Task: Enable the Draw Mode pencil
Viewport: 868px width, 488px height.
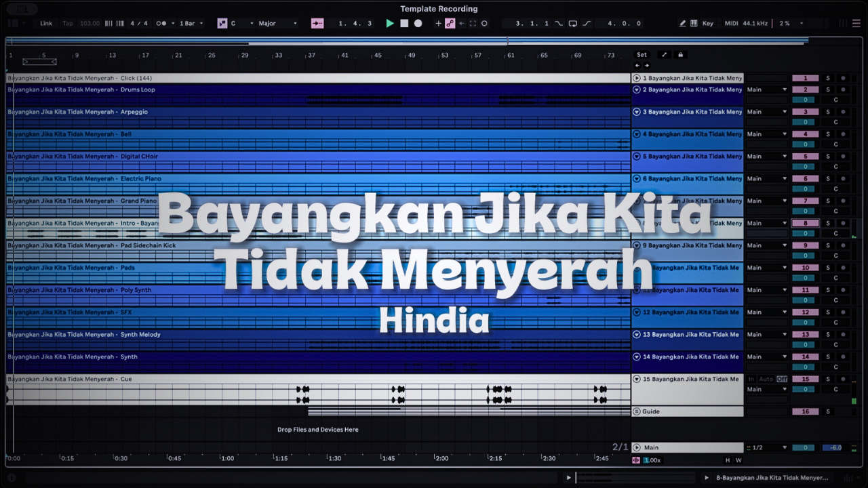Action: (683, 23)
